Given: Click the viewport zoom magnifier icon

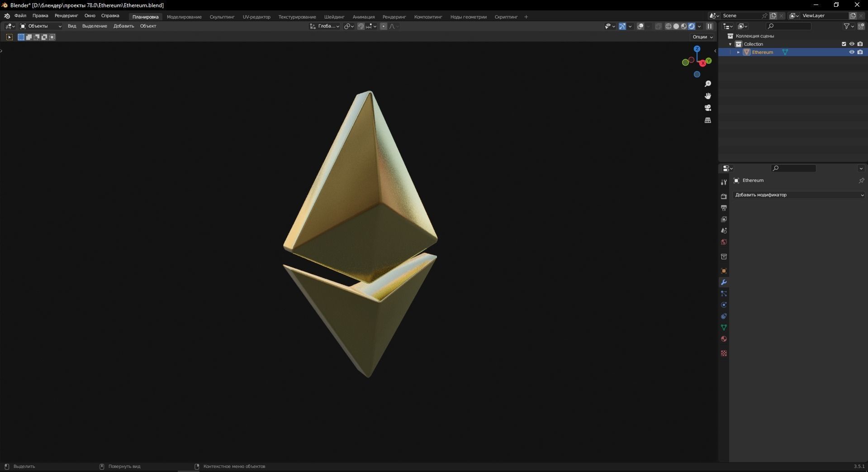Looking at the screenshot, I should click(x=708, y=84).
